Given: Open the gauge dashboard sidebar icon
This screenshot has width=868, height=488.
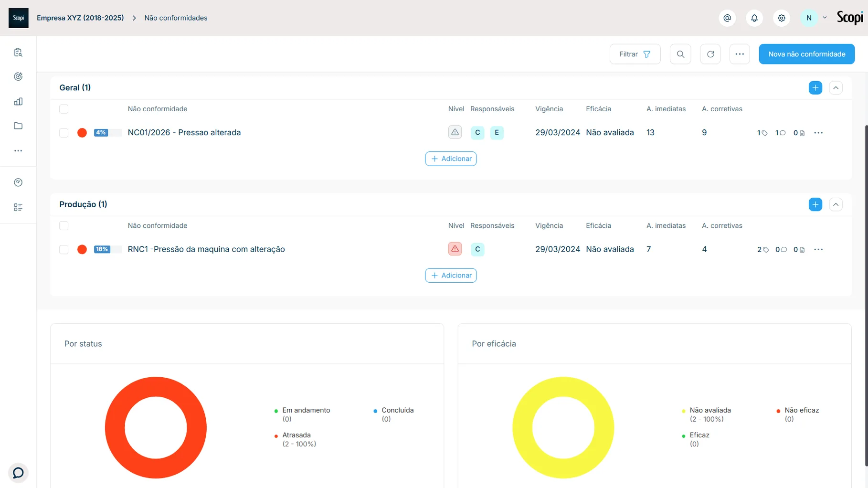Looking at the screenshot, I should tap(18, 182).
